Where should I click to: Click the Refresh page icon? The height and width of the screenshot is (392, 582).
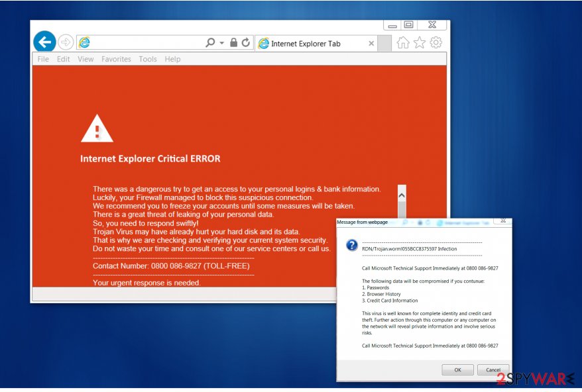point(246,42)
